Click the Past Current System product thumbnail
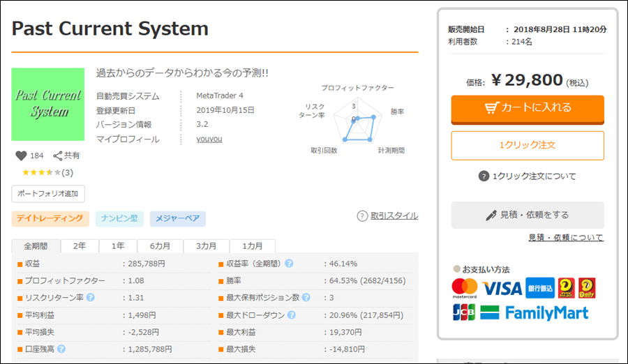Viewport: 628px width, 364px height. [x=48, y=104]
